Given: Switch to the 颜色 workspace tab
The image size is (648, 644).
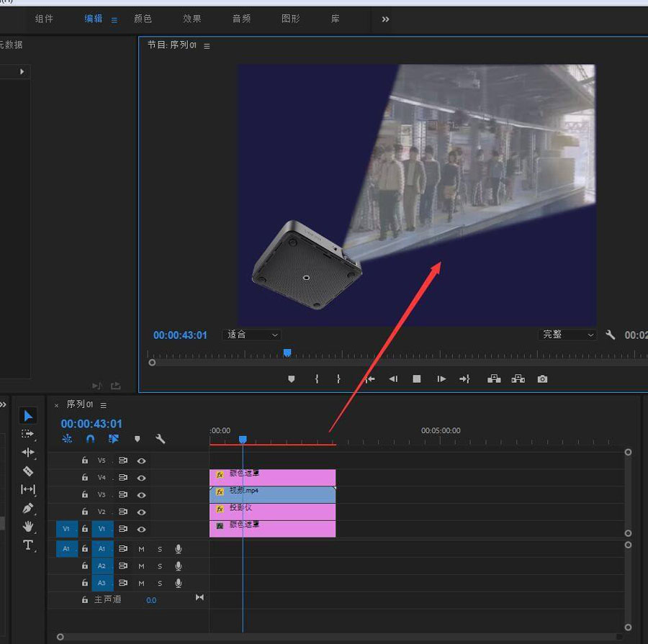Looking at the screenshot, I should click(143, 19).
